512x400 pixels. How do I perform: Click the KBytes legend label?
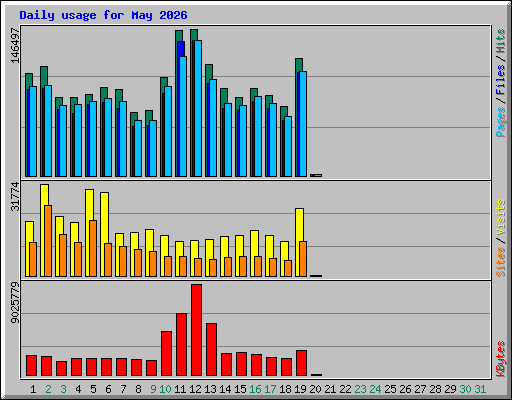[500, 359]
